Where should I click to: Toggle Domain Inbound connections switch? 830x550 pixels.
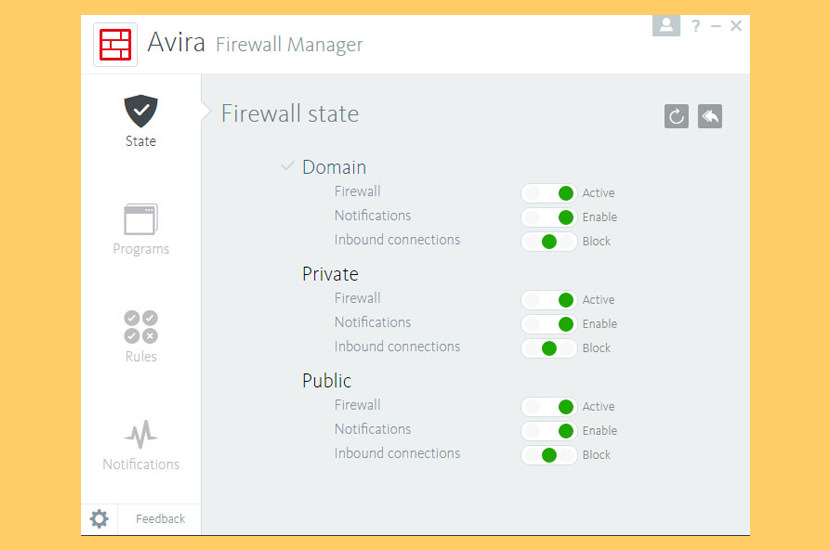tap(549, 241)
